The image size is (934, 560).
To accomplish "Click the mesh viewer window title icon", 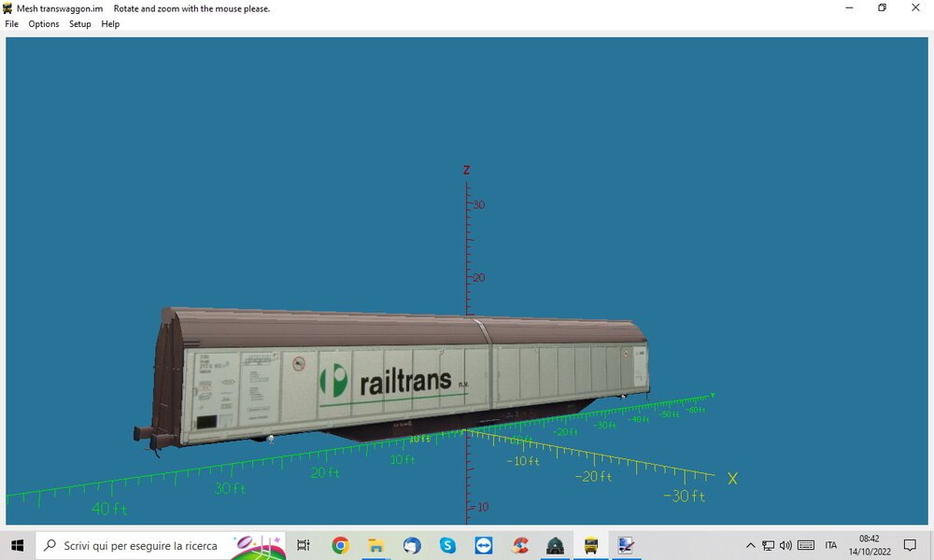I will tap(7, 8).
